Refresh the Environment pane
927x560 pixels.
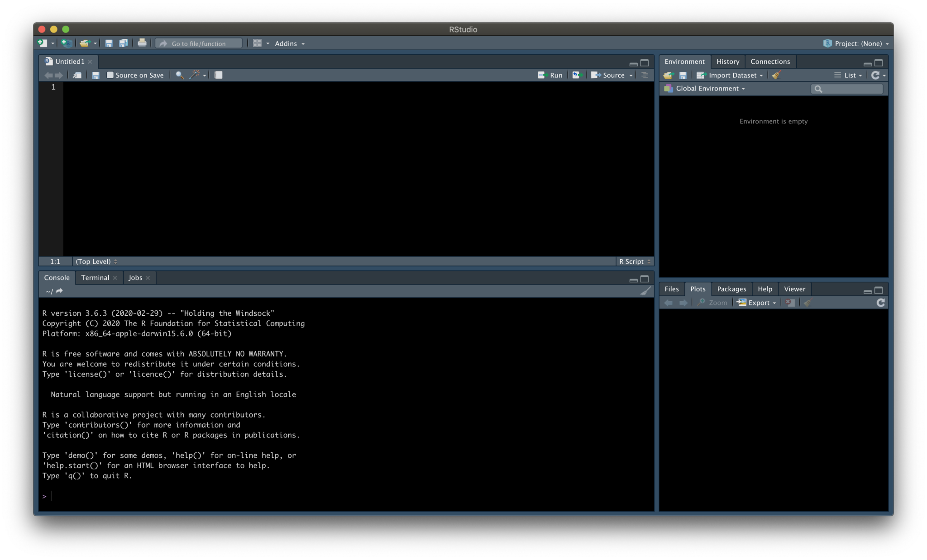click(875, 75)
